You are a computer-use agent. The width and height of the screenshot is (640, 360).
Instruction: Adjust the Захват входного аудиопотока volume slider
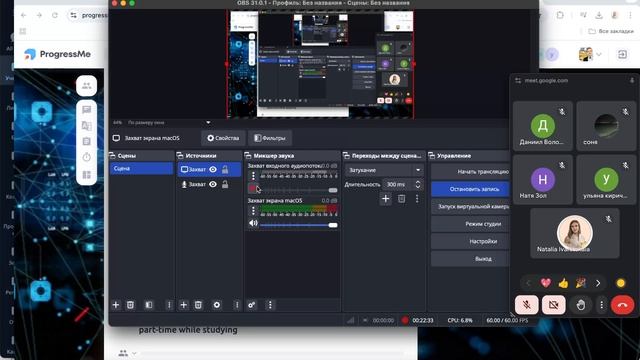tap(298, 190)
